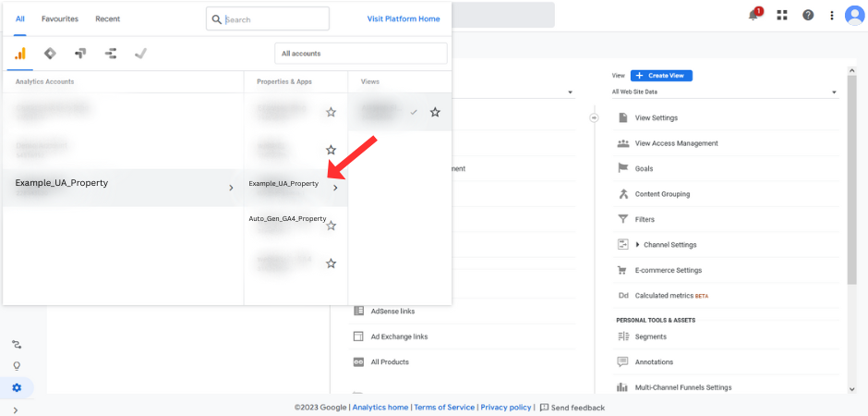Screen dimensions: 868x416
Task: Expand Example_UA_Property property chevron
Action: (335, 188)
